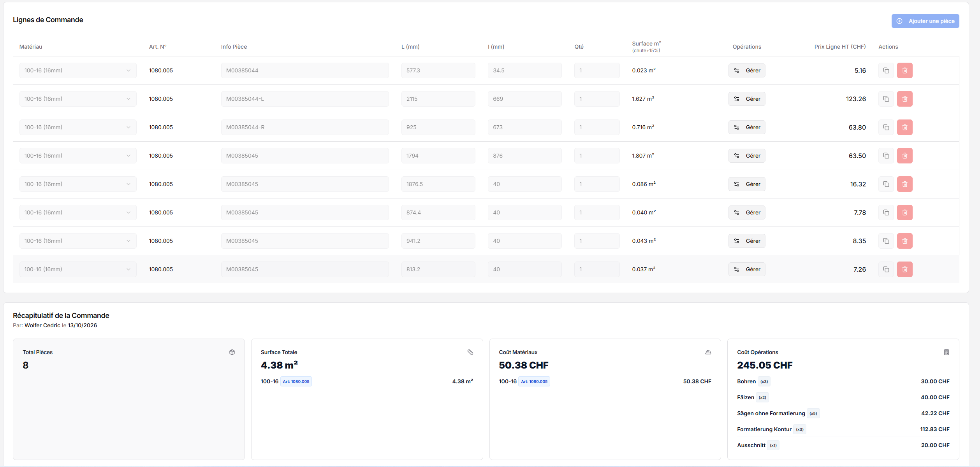Click the Sägen ohne Formatierung cost line
The width and height of the screenshot is (980, 467).
pyautogui.click(x=843, y=413)
